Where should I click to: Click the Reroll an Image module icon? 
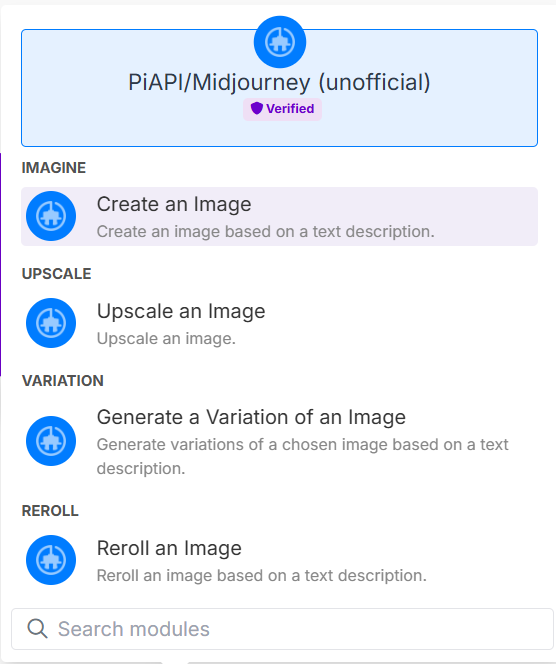51,560
